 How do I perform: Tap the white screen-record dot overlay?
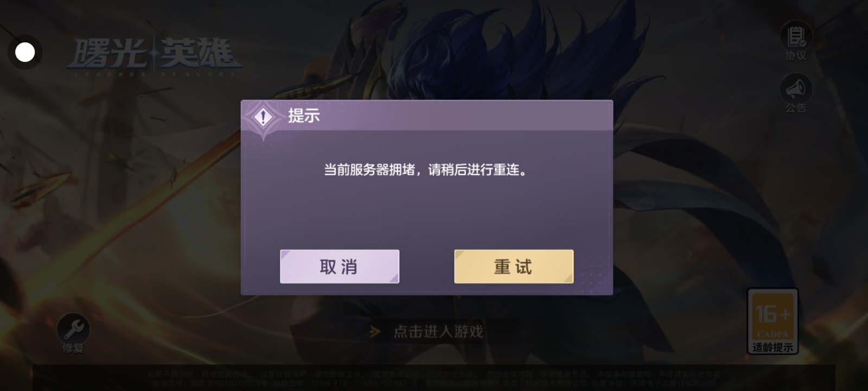(x=25, y=52)
